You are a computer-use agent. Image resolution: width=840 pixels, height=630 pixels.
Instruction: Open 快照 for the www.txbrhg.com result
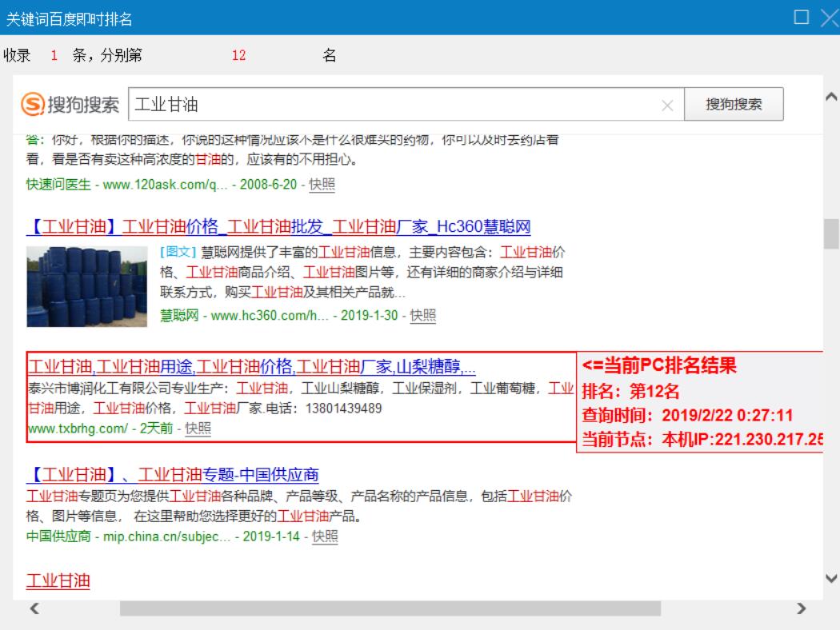tap(198, 429)
